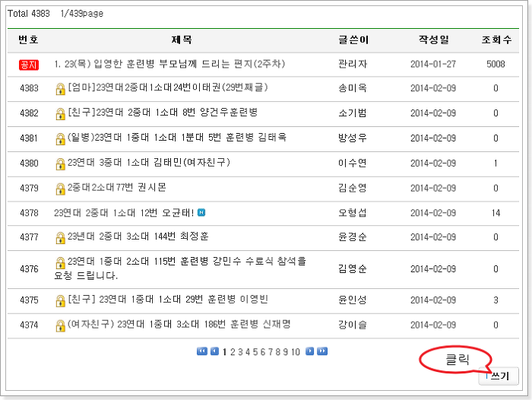Click the 쓰기 write button

pyautogui.click(x=499, y=376)
